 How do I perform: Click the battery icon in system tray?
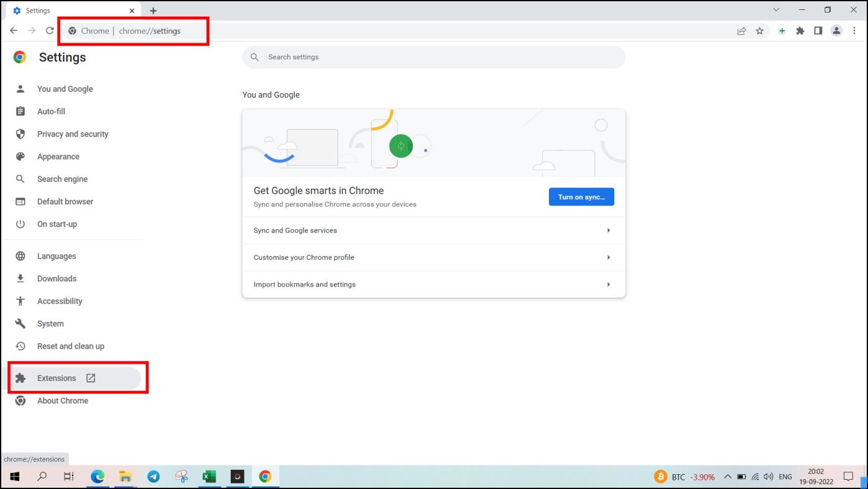pos(741,477)
